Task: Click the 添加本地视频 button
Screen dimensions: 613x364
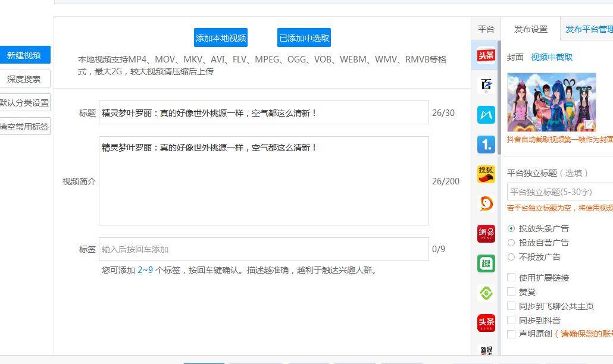Action: click(x=221, y=38)
